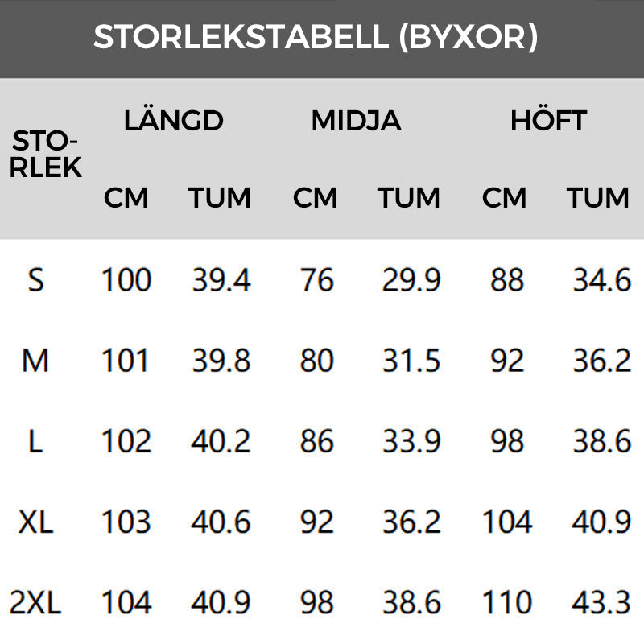
Task: Click the 31.5 waist value for M
Action: click(411, 361)
